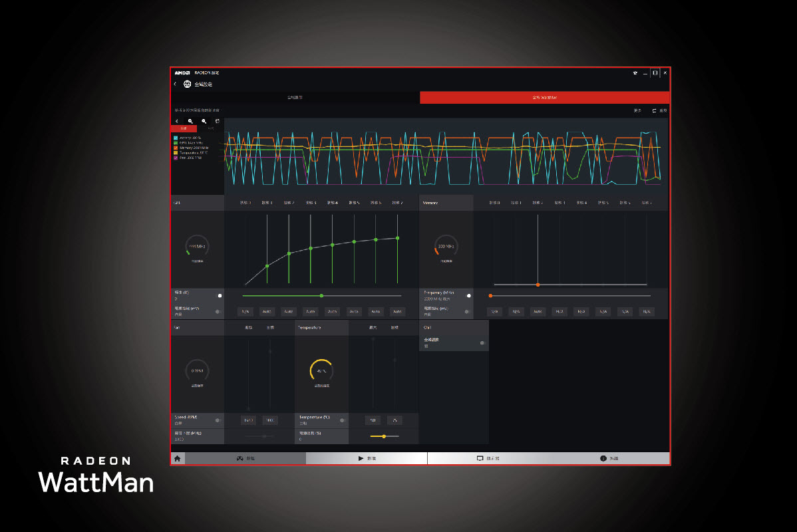Toggle the Temperature (°C) switch

342,420
